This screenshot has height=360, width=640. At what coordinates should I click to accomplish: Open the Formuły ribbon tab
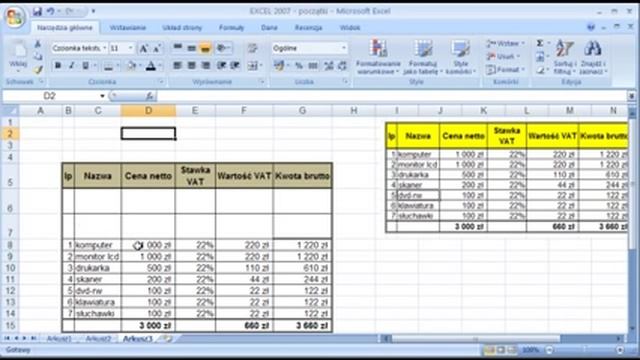231,28
